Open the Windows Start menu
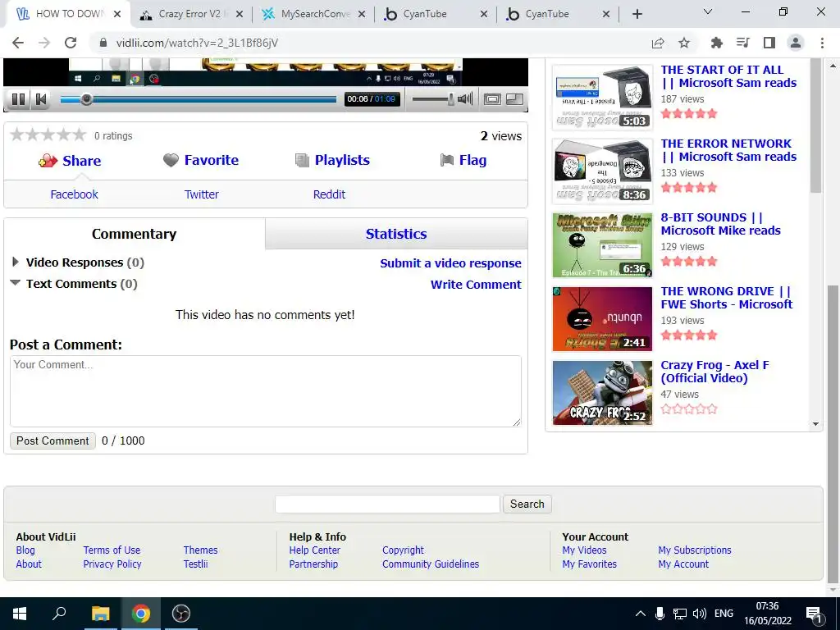Image resolution: width=840 pixels, height=630 pixels. 20,614
